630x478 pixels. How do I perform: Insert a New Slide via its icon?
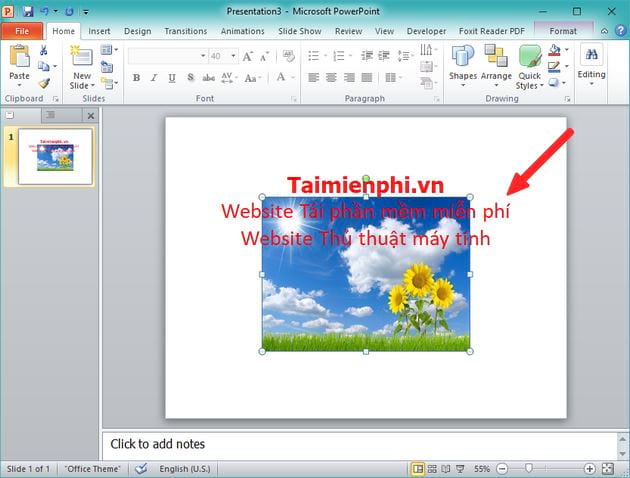tap(81, 56)
